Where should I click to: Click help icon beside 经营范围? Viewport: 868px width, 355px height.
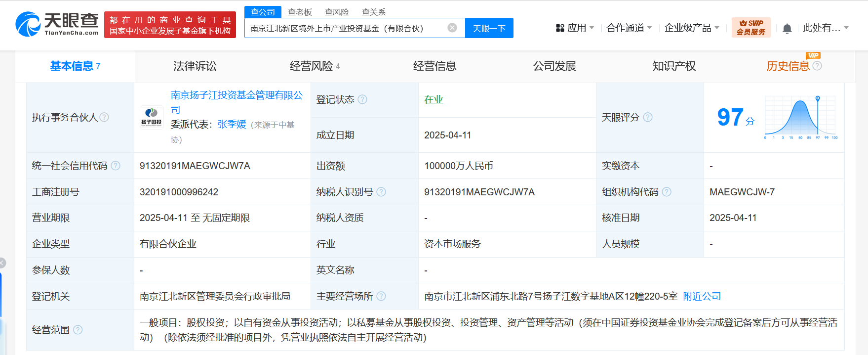78,330
